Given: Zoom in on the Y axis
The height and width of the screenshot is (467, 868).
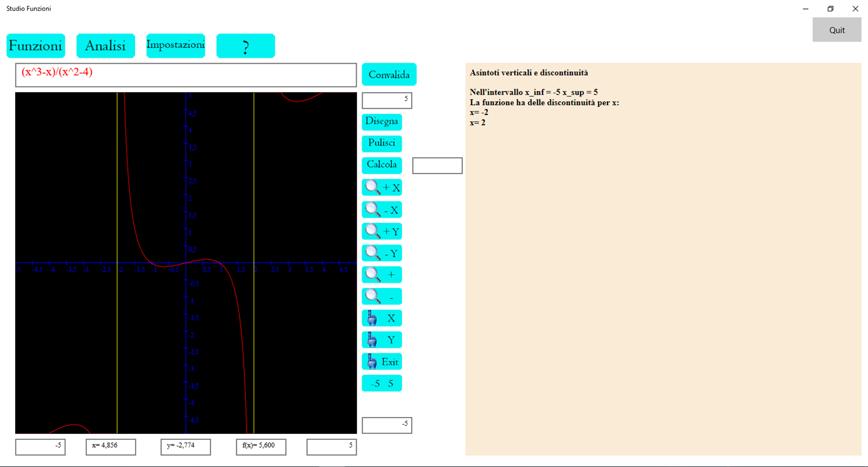Looking at the screenshot, I should coord(382,231).
